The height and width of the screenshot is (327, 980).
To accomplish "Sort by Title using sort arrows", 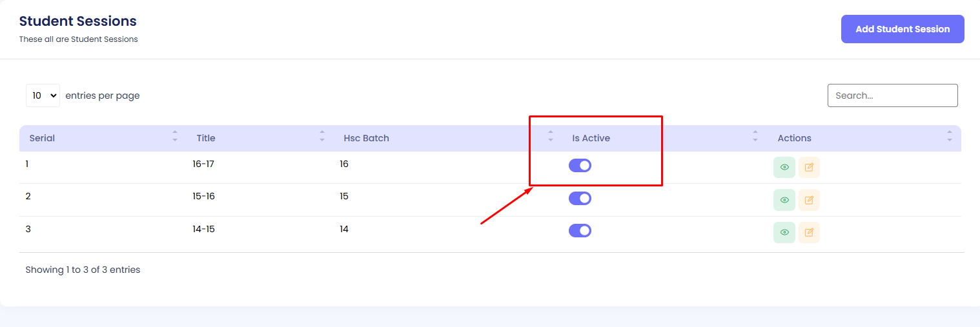I will (322, 137).
